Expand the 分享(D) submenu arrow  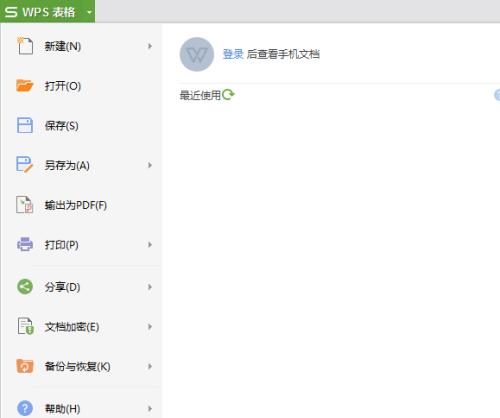[x=150, y=287]
